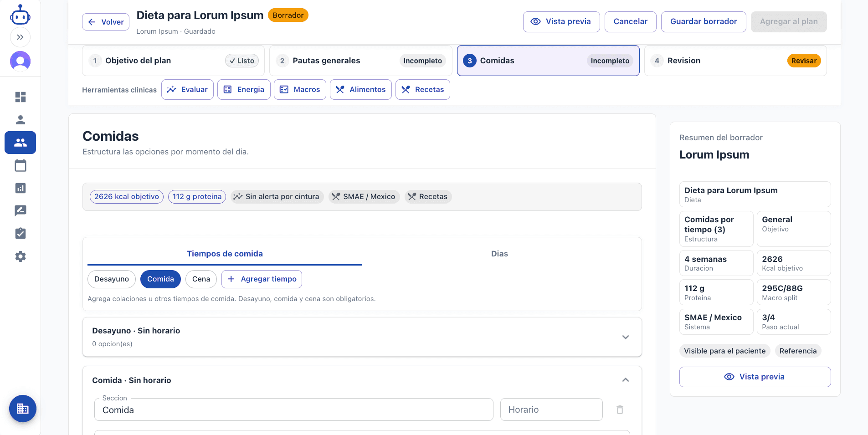868x435 pixels.
Task: Select the Desayuno meal chip
Action: coord(112,279)
